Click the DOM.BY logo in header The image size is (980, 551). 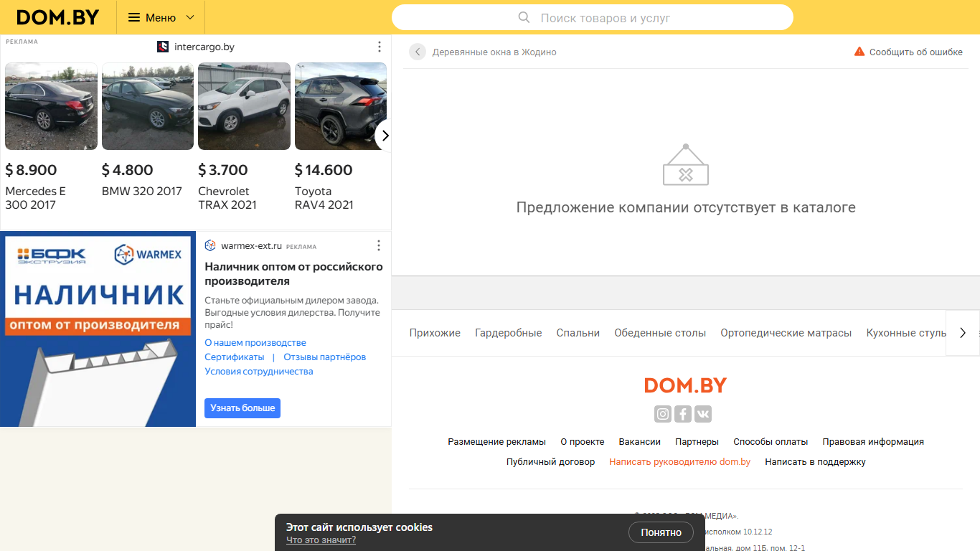(x=57, y=17)
